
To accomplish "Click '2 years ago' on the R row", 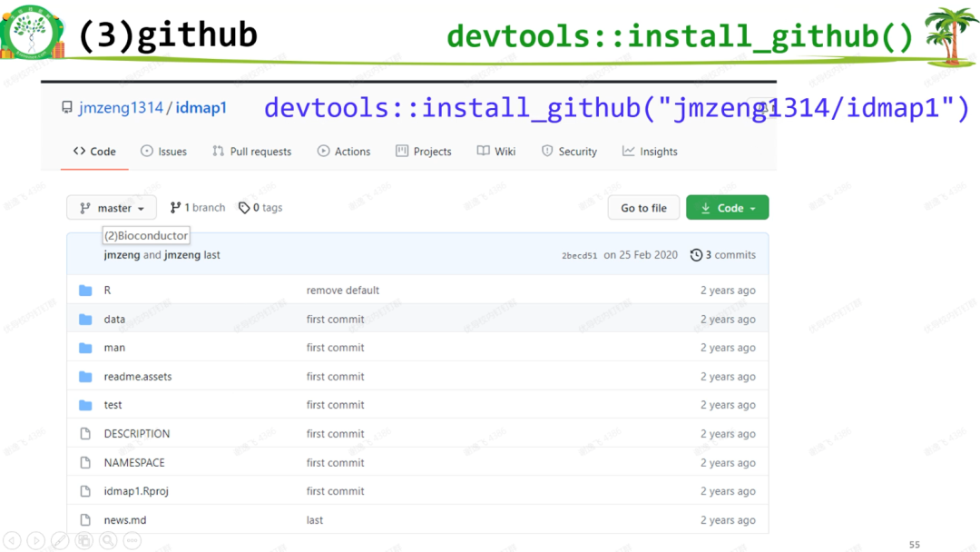I will [x=728, y=290].
